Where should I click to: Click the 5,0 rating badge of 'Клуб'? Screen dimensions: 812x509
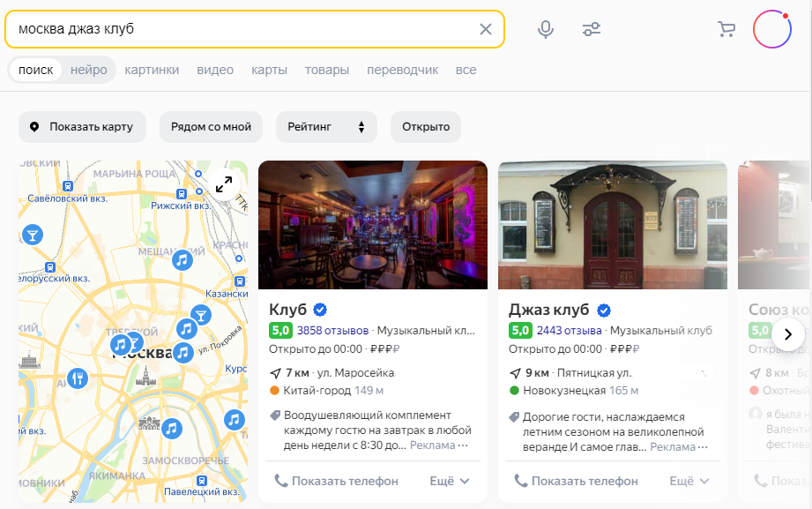coord(280,330)
